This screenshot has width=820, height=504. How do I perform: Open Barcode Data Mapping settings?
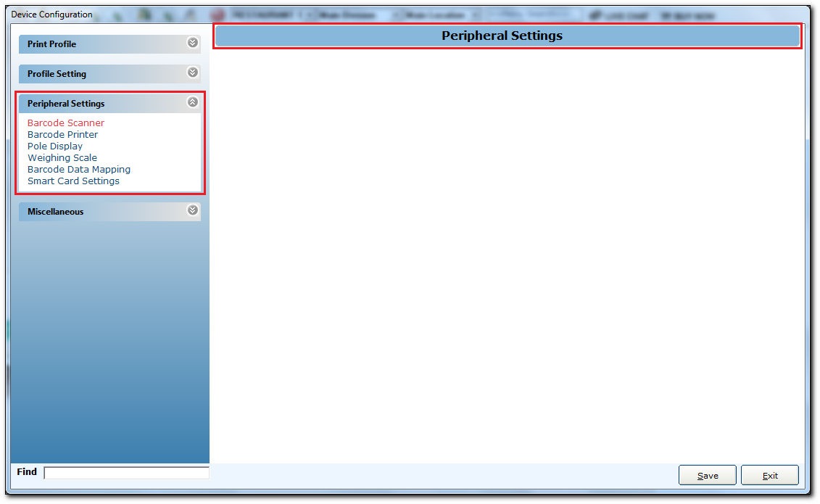[x=79, y=170]
